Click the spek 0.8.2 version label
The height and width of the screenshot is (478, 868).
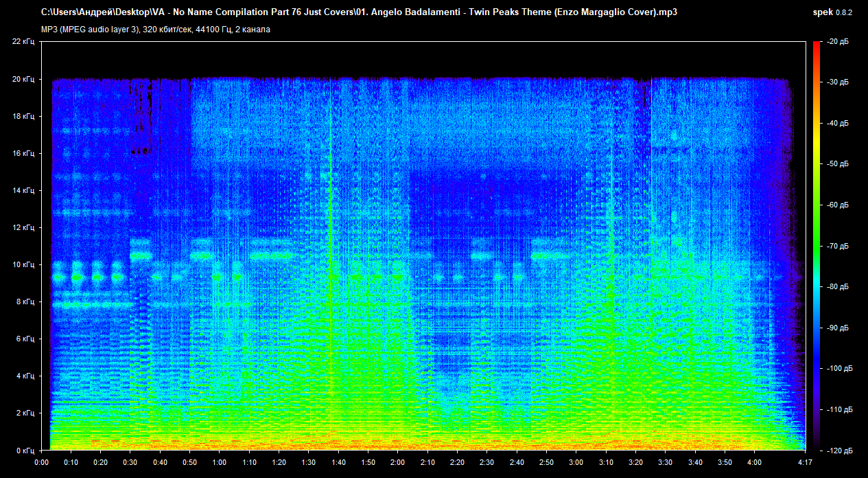pyautogui.click(x=832, y=12)
